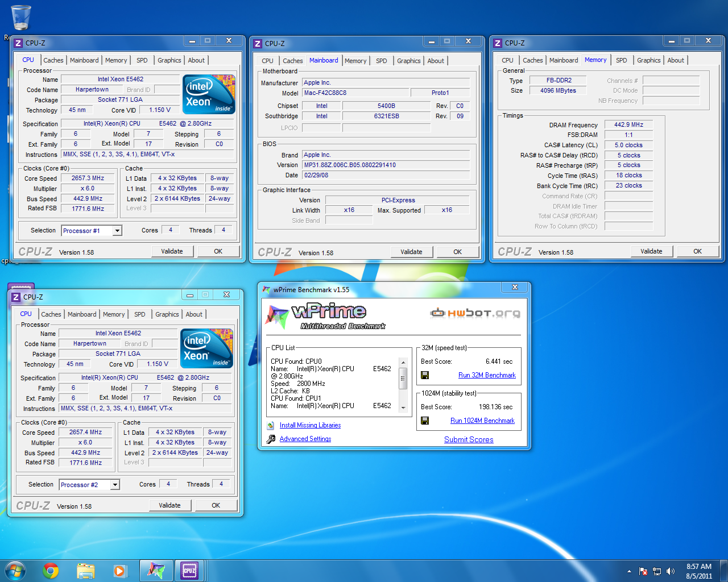Click the network tray icon
The width and height of the screenshot is (728, 582).
click(x=657, y=571)
